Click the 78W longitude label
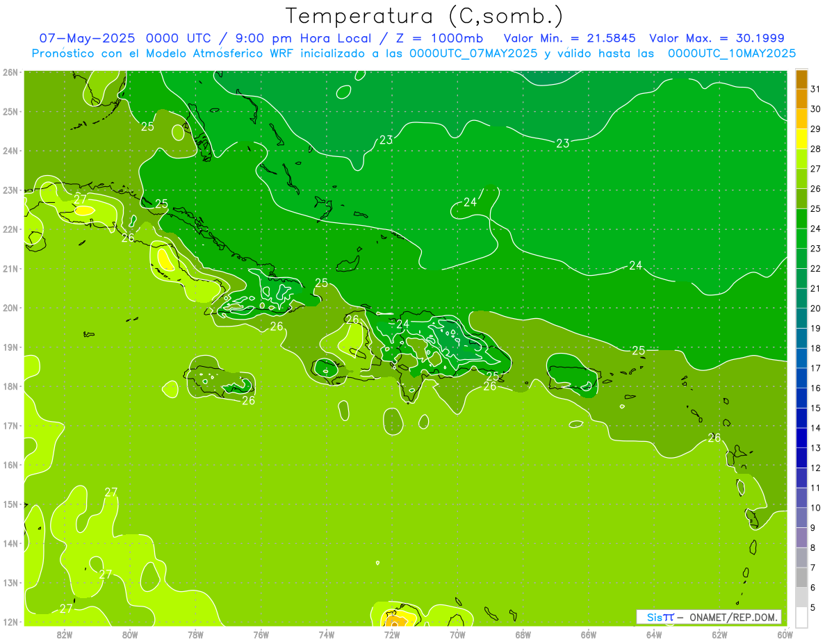Image resolution: width=834 pixels, height=644 pixels. pos(195,634)
